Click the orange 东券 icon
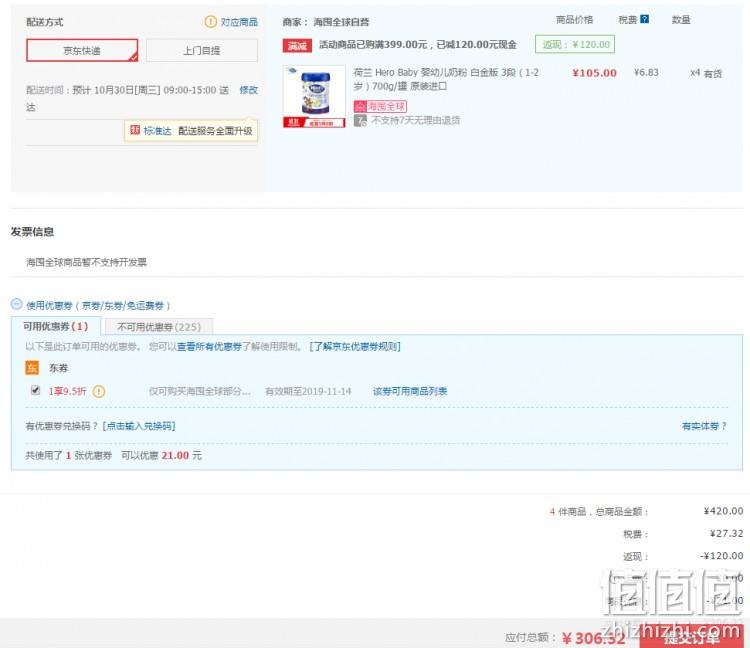Viewport: 750px width, 648px height. [x=32, y=368]
